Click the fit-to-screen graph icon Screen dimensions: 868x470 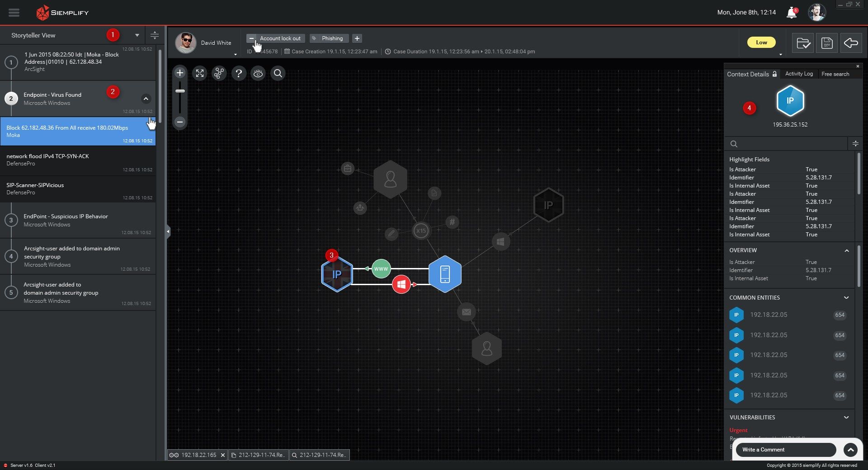click(199, 73)
